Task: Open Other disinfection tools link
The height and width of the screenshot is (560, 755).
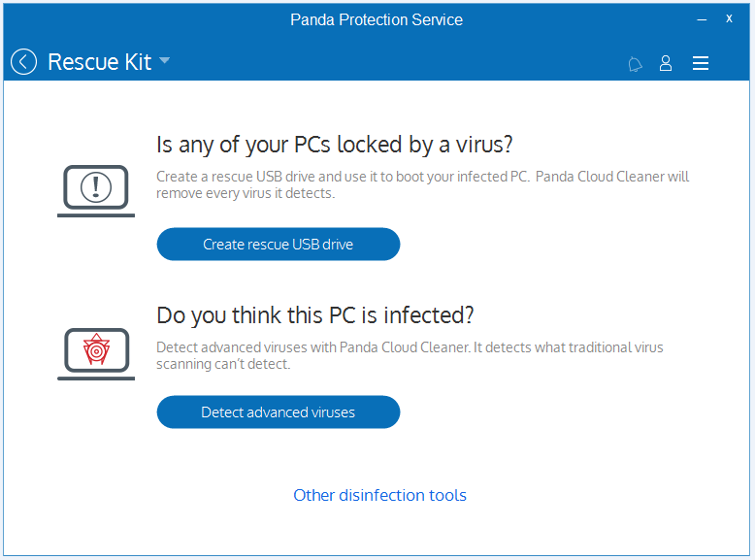Action: [x=379, y=495]
